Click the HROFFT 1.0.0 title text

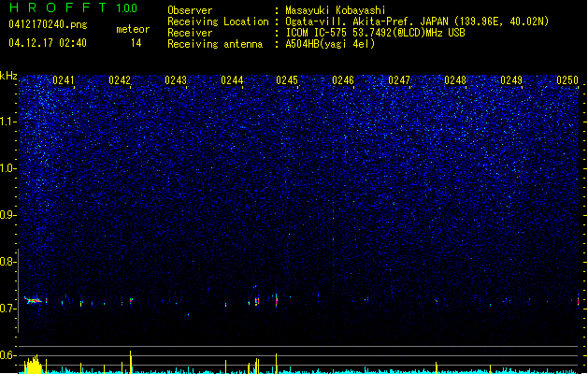point(74,7)
